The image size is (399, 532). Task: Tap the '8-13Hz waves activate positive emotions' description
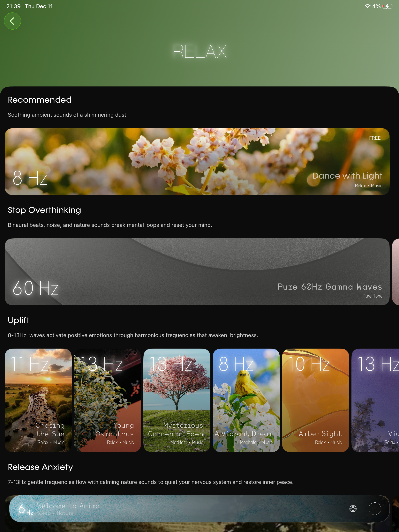(133, 335)
